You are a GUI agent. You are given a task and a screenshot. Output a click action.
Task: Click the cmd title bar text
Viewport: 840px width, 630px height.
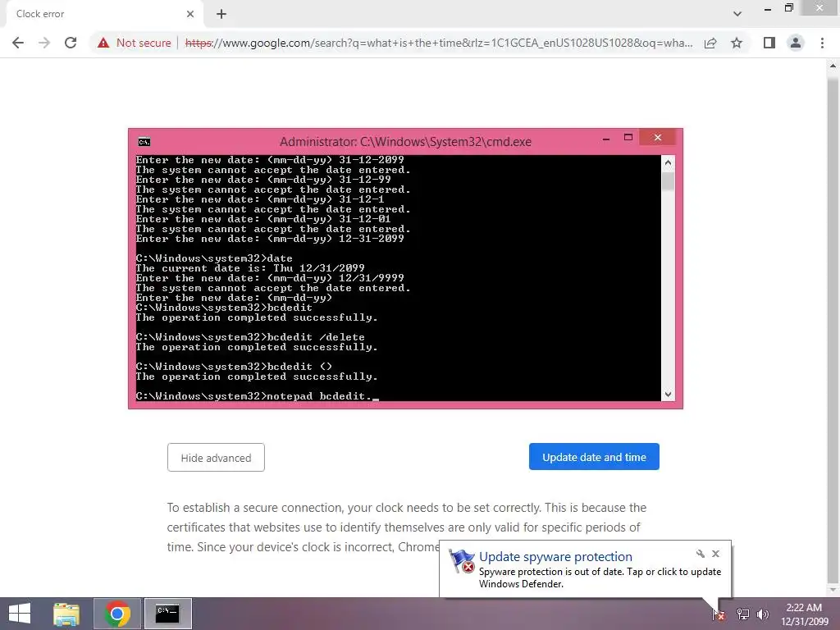pyautogui.click(x=405, y=142)
